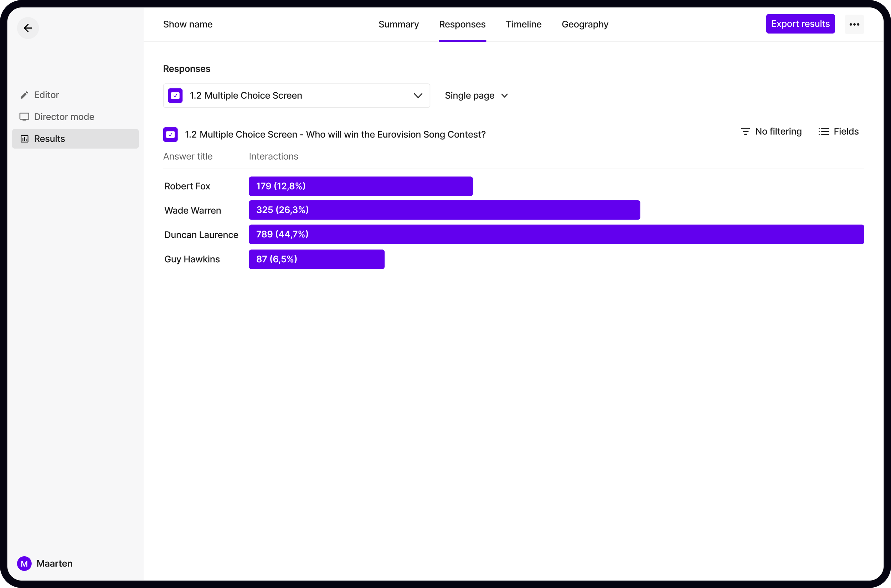Click the No filtering filter icon
The height and width of the screenshot is (588, 891).
coord(745,131)
